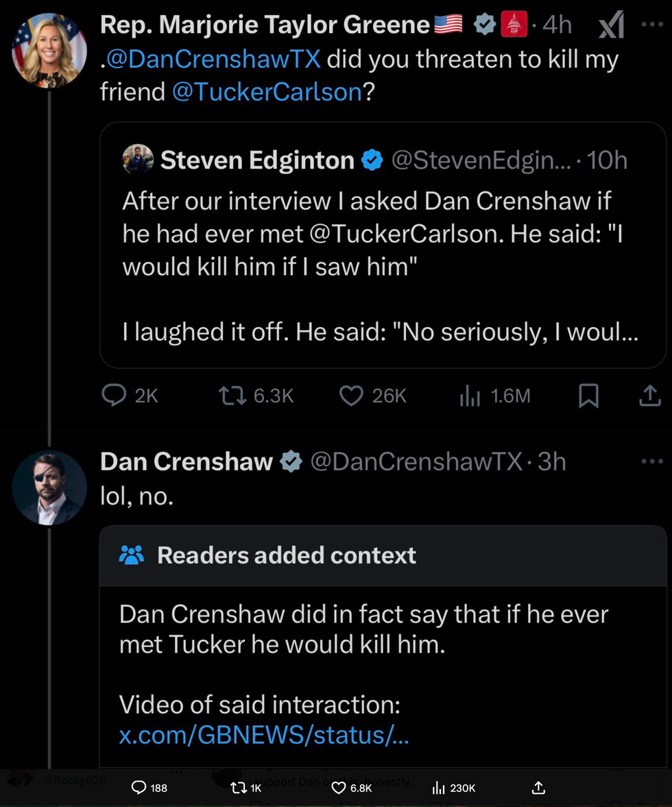Like Crenshaw's reply with 6.8K likes

(339, 788)
